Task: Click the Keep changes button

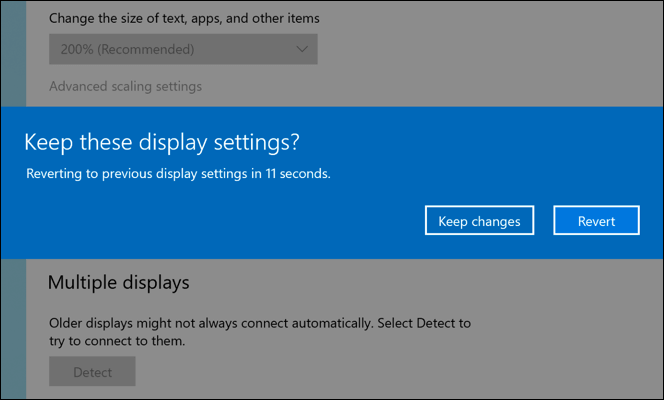Action: pyautogui.click(x=479, y=221)
